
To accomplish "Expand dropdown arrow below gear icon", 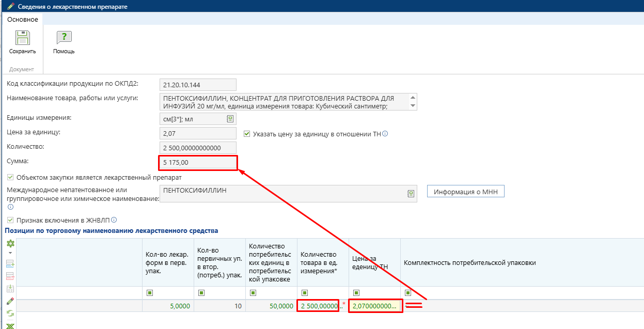I will (10, 253).
